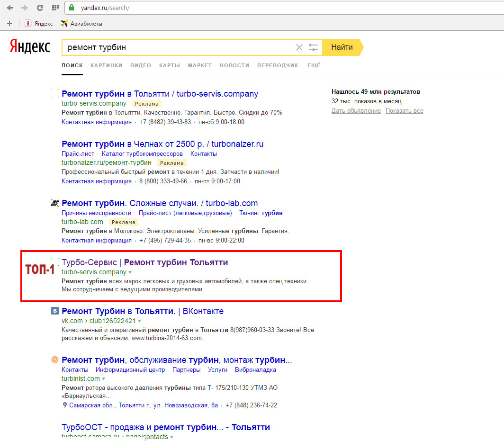This screenshot has height=441, width=504.
Task: Open Прайс-лист (легковые,грузовые) link
Action: pyautogui.click(x=185, y=213)
